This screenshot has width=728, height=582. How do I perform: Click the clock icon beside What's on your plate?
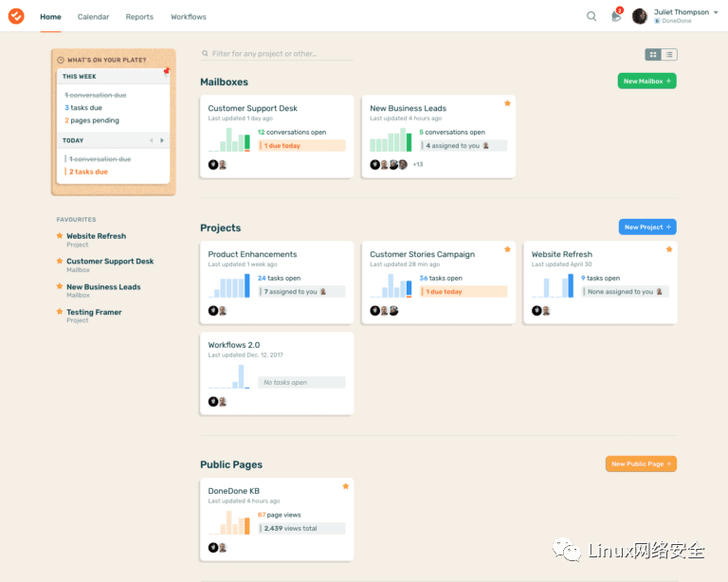(61, 60)
